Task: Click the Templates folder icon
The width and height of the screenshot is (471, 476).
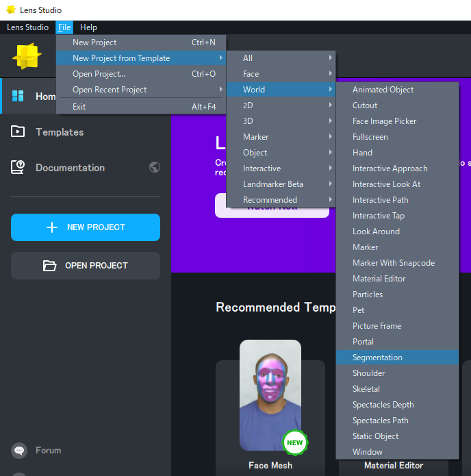Action: 18,131
